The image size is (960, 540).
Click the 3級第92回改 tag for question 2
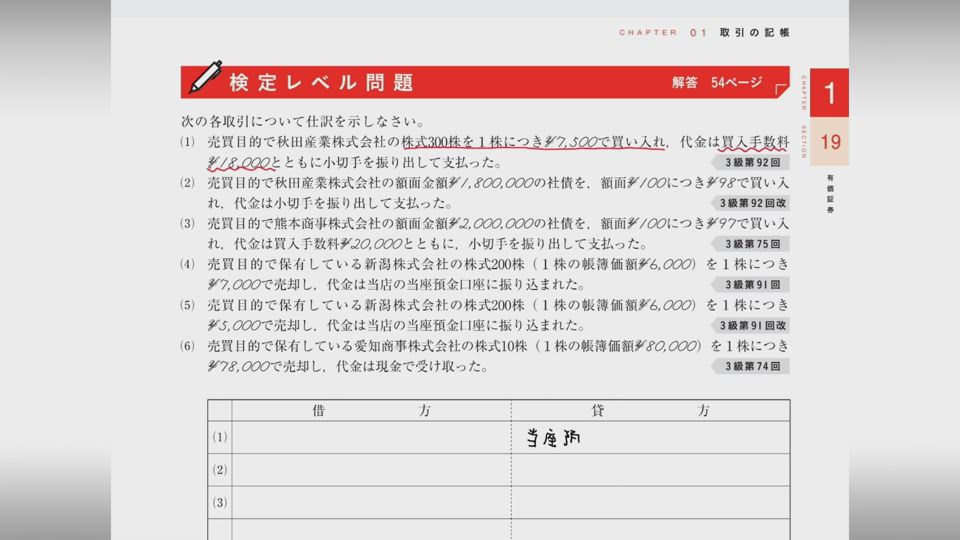[x=750, y=203]
